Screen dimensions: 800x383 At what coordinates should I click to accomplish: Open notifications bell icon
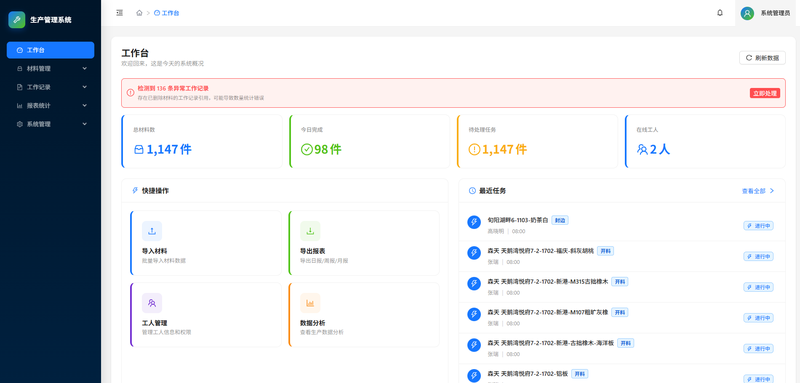(720, 13)
